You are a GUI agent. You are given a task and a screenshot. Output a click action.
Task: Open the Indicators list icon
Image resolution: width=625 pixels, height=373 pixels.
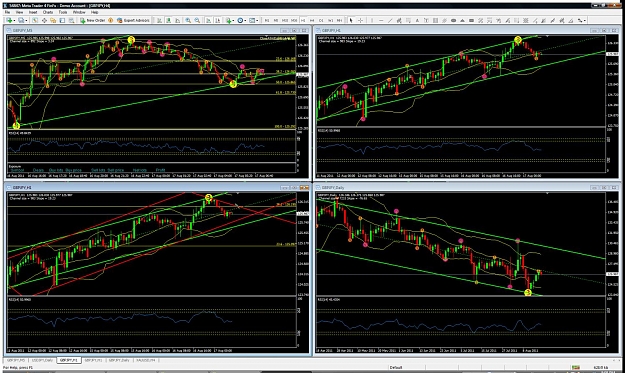click(x=228, y=20)
